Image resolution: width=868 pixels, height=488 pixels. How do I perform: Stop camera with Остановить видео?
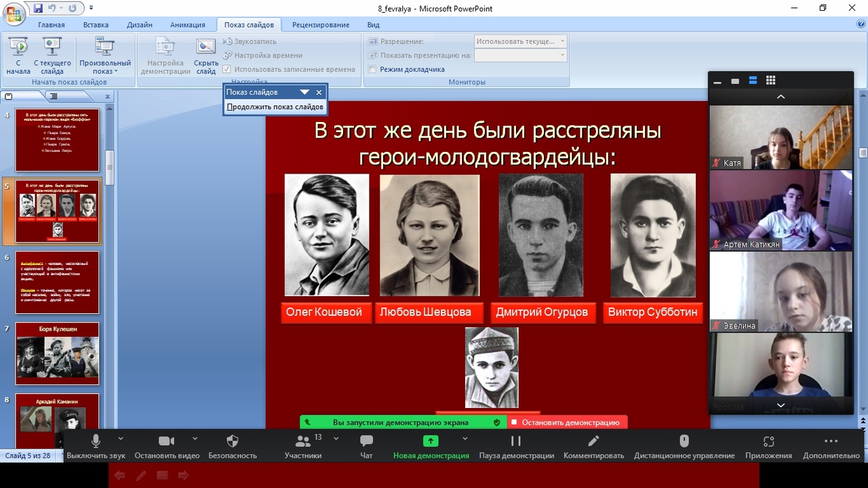(167, 447)
